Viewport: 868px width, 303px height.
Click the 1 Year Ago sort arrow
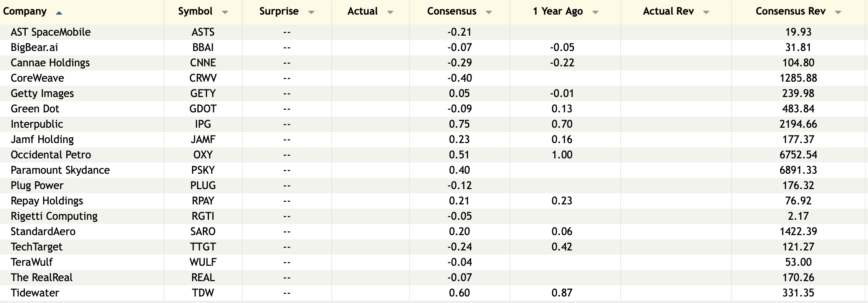595,13
